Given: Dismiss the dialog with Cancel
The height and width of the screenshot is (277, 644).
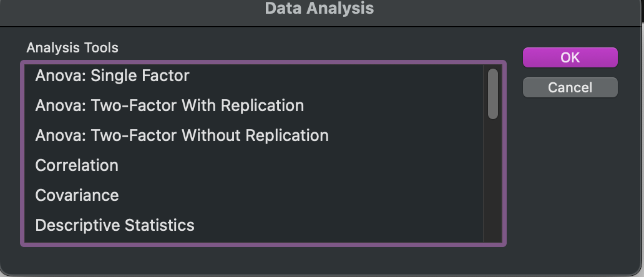Looking at the screenshot, I should coord(570,87).
